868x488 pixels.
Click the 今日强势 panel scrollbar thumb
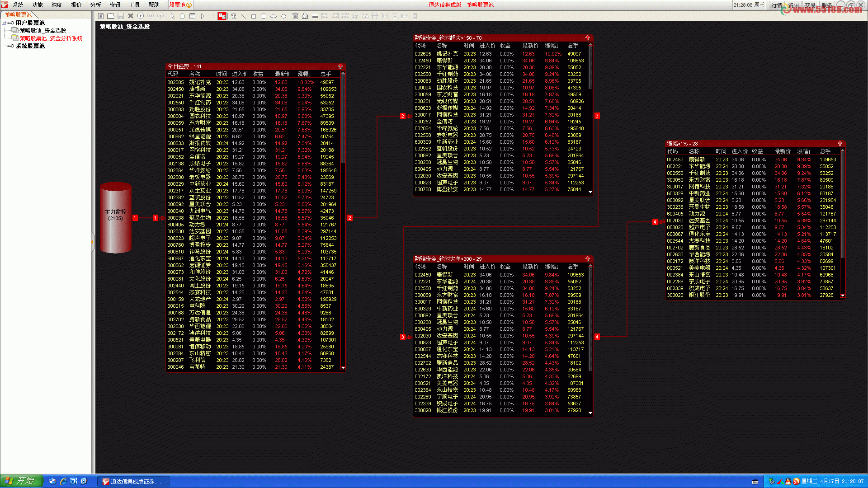[x=343, y=120]
